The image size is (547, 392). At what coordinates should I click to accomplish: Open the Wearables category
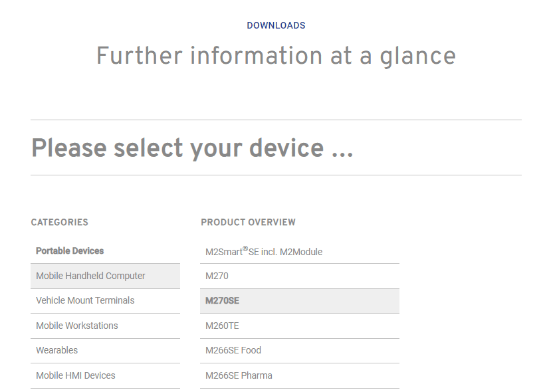coord(105,351)
